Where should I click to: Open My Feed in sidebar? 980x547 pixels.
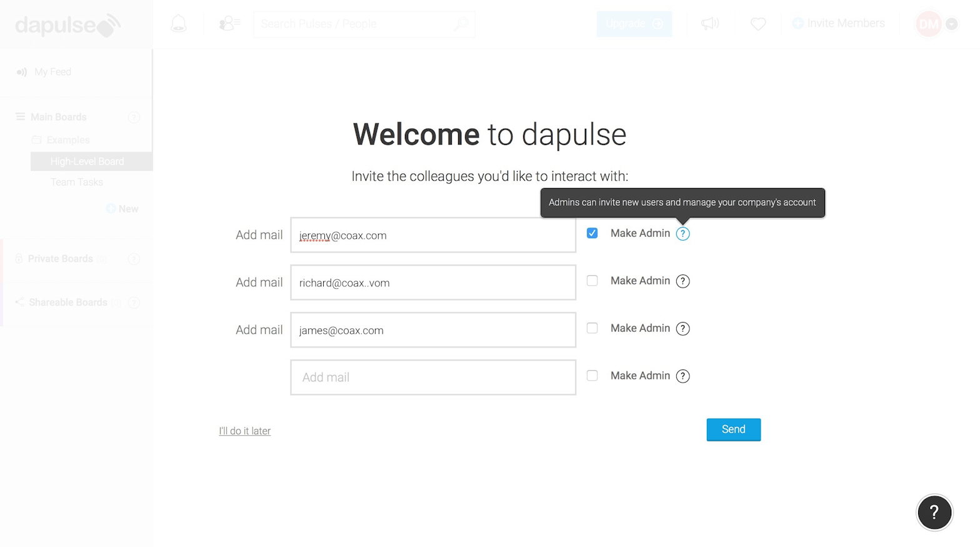52,72
